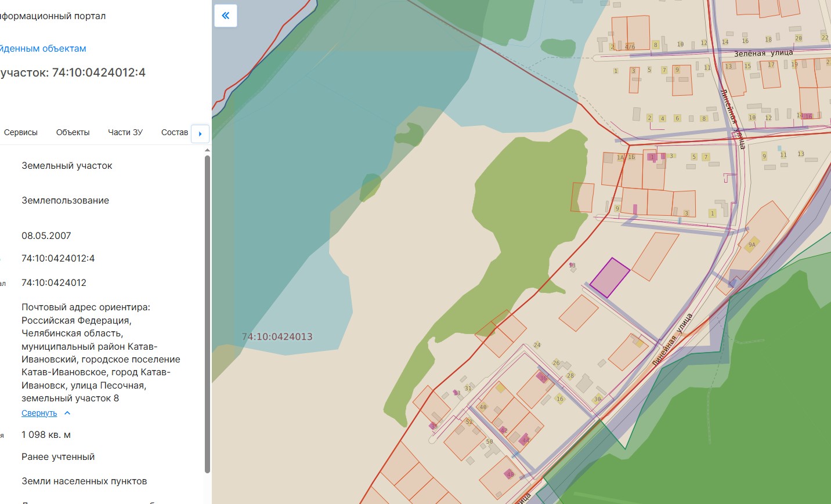Screen dimensions: 831x504
Task: Click house number 24 marker on map
Action: point(537,345)
